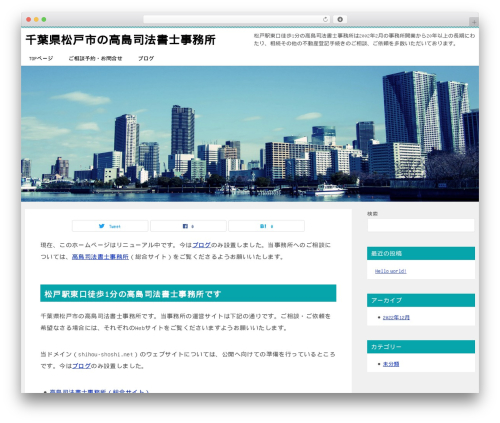The width and height of the screenshot is (500, 423).
Task: Follow the 高島司法書士事務所 link in first paragraph
Action: (100, 257)
